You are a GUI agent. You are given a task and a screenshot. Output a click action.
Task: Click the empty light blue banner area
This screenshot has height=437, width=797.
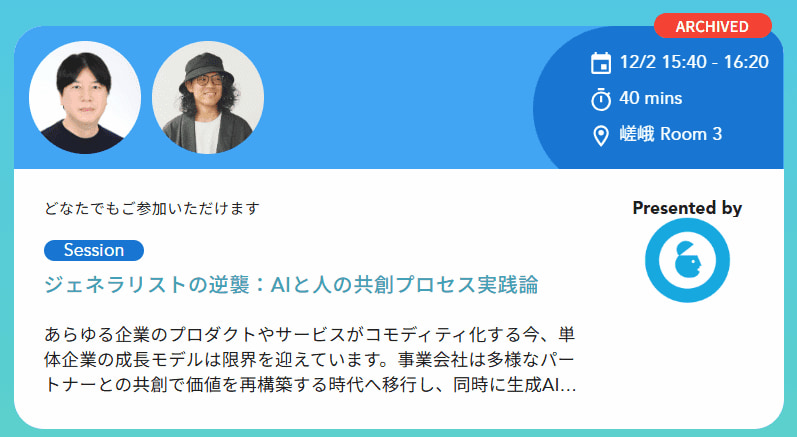tap(396, 98)
